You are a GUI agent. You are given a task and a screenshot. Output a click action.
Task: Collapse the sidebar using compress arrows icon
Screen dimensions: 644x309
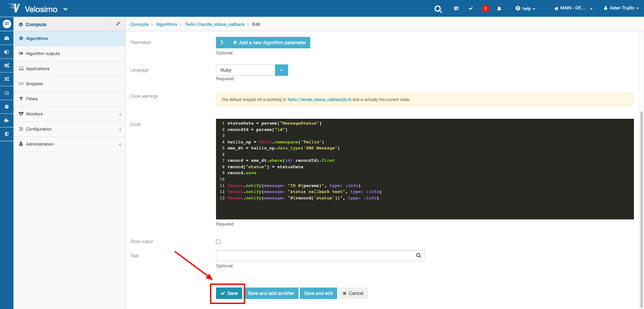pos(118,24)
